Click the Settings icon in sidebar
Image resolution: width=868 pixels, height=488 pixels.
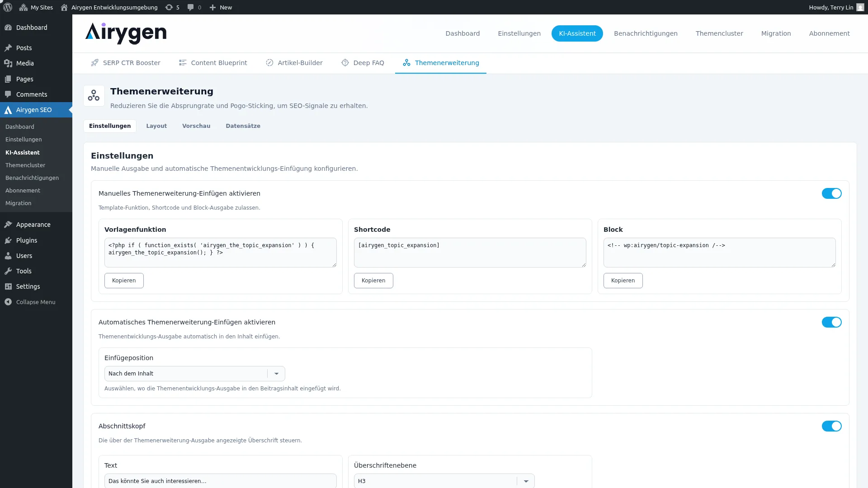pyautogui.click(x=8, y=286)
